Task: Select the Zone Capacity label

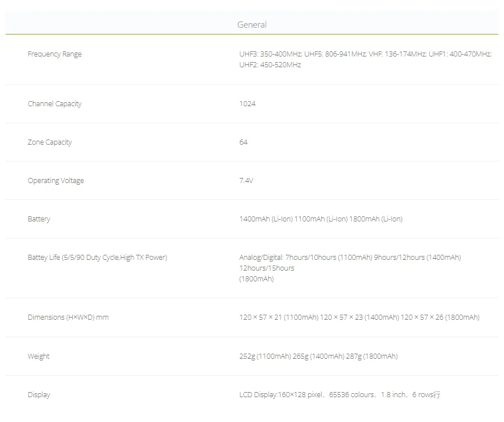Action: (x=50, y=142)
